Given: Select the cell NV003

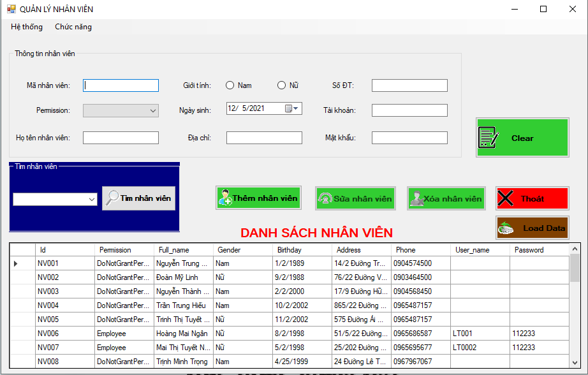Looking at the screenshot, I should point(65,291).
